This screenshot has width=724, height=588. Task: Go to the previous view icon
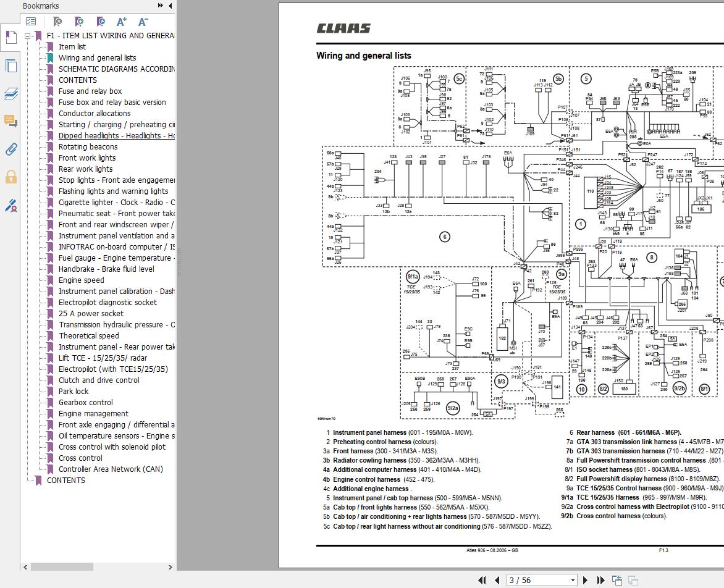[617, 580]
